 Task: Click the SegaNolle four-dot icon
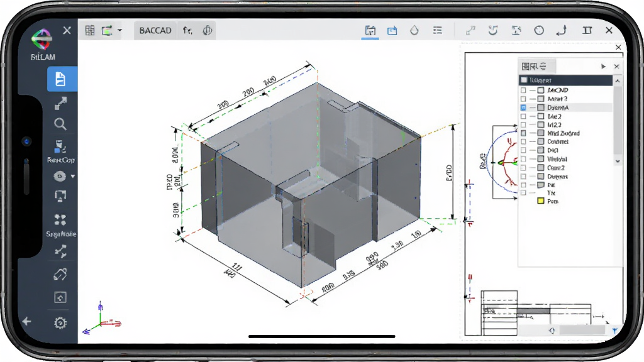[x=60, y=219]
